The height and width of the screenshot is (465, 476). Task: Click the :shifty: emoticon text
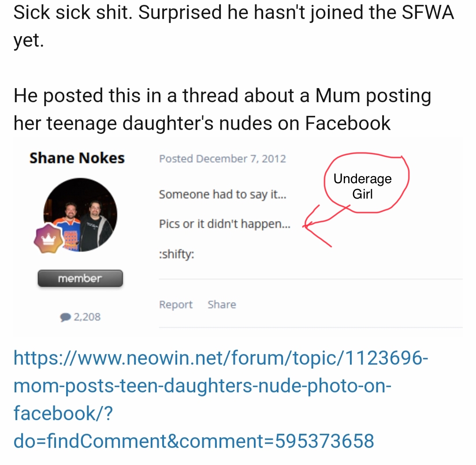click(176, 254)
